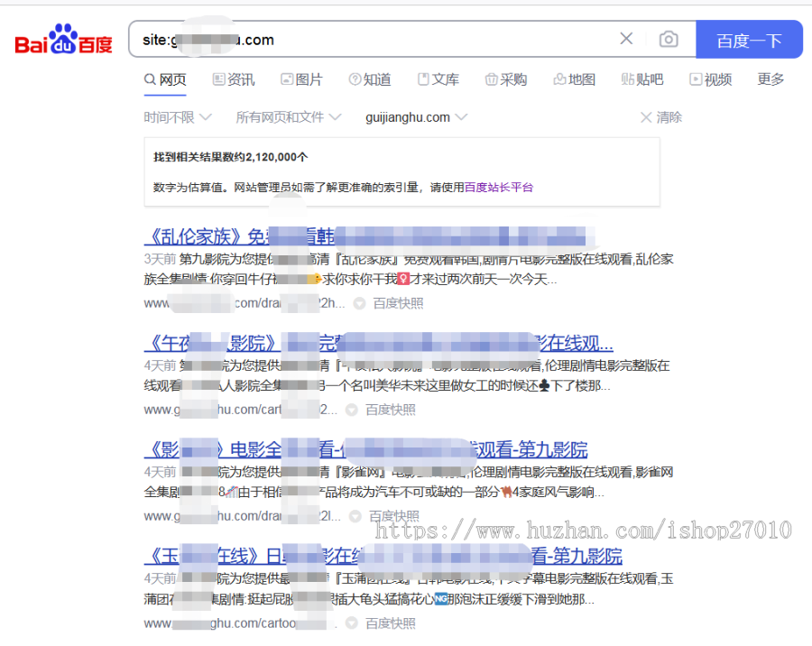
Task: Click shield icon beside fourth result's 百度快照
Action: coord(352,623)
